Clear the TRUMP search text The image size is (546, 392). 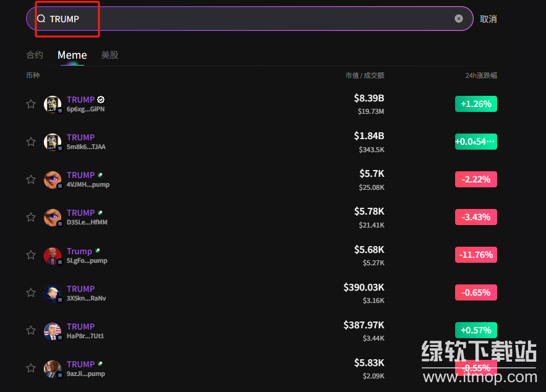tap(459, 19)
